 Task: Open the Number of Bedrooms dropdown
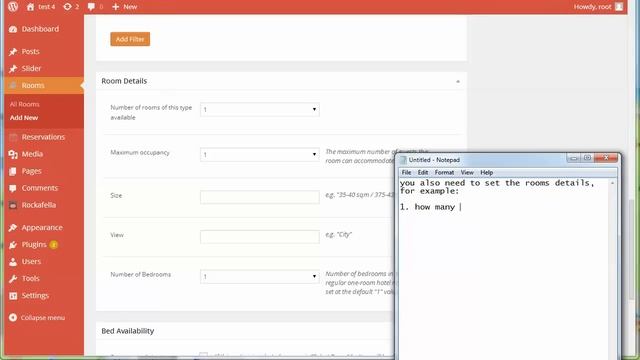(260, 276)
